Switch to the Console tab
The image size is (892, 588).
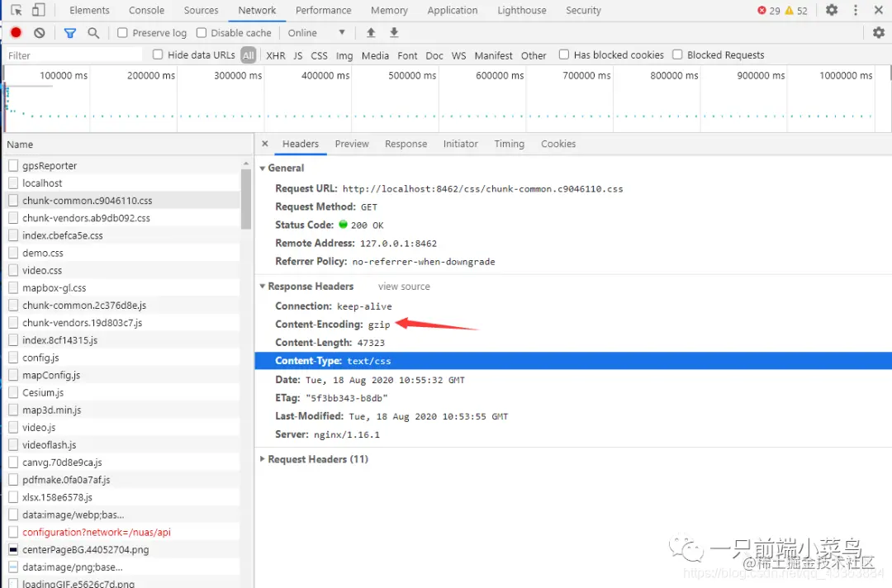pos(146,10)
